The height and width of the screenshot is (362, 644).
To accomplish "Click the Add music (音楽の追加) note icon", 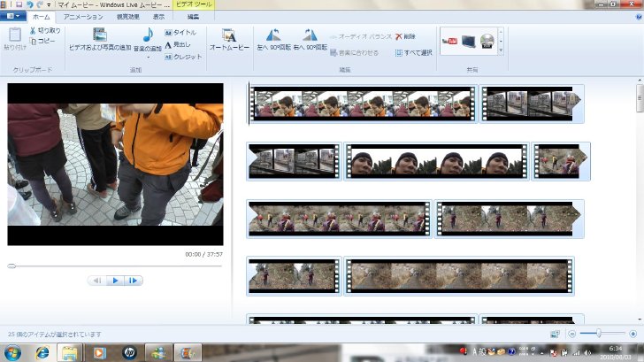I will (x=148, y=35).
